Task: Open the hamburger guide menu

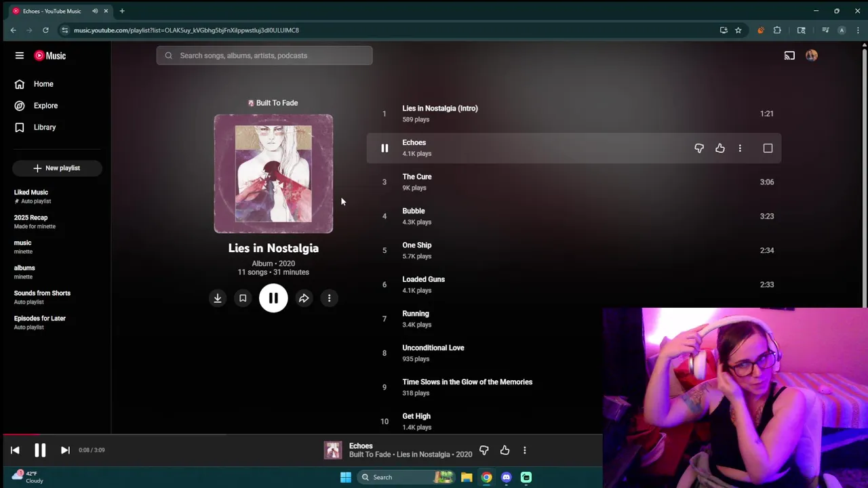Action: tap(20, 56)
